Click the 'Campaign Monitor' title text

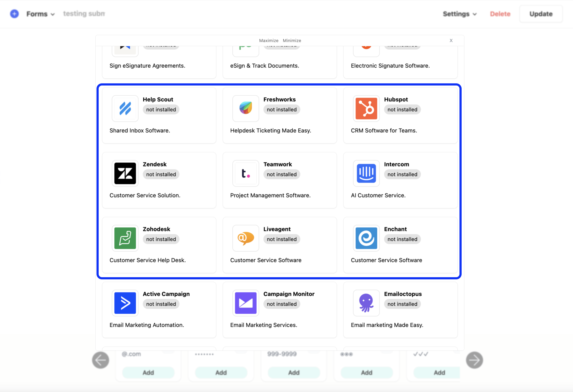pyautogui.click(x=289, y=294)
